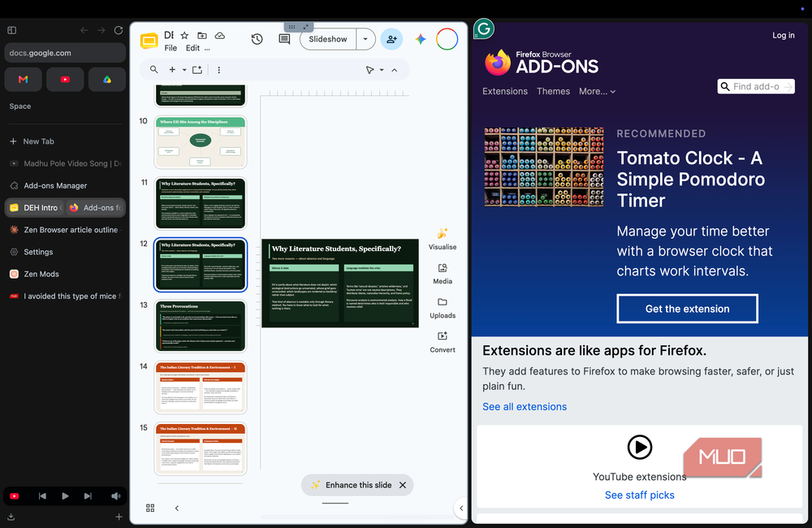Image resolution: width=812 pixels, height=528 pixels.
Task: Open the three-dot more toolbar options
Action: click(x=218, y=69)
